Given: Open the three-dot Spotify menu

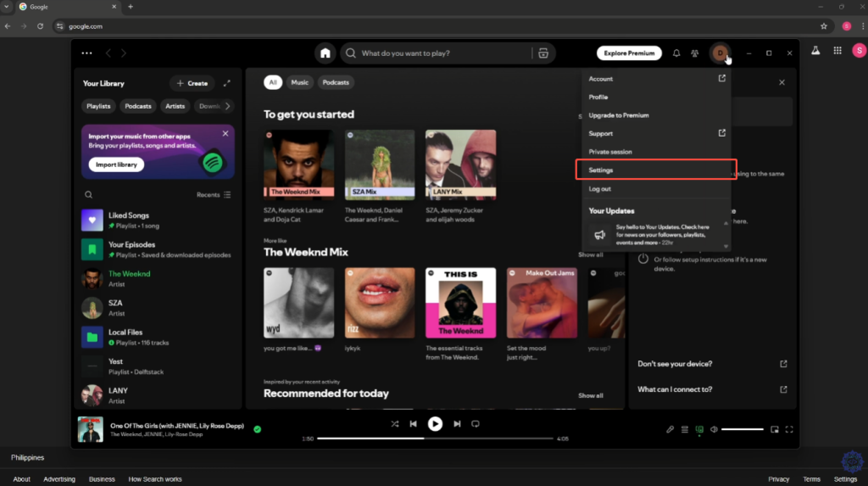Looking at the screenshot, I should click(x=87, y=53).
